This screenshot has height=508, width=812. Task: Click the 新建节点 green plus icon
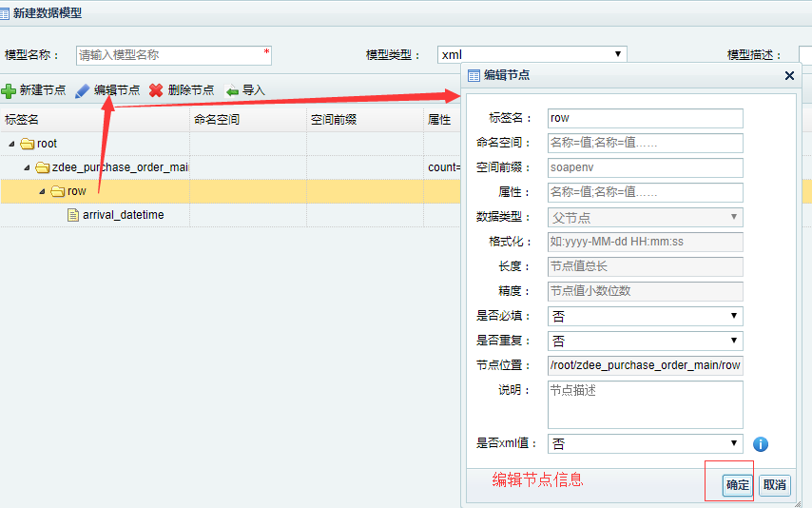9,90
